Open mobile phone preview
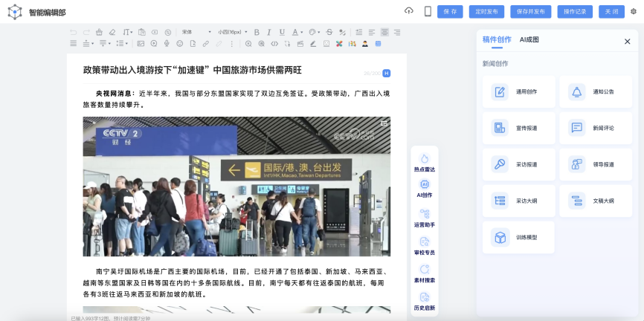 428,11
